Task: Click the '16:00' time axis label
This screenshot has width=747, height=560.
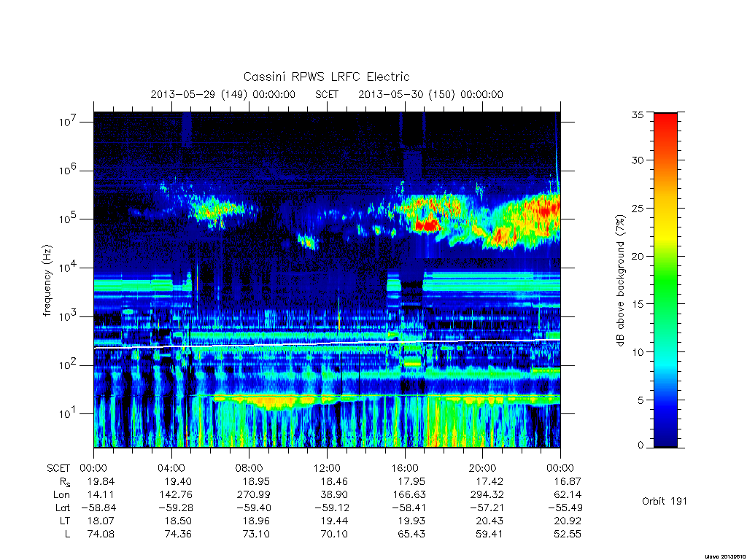Action: (405, 468)
